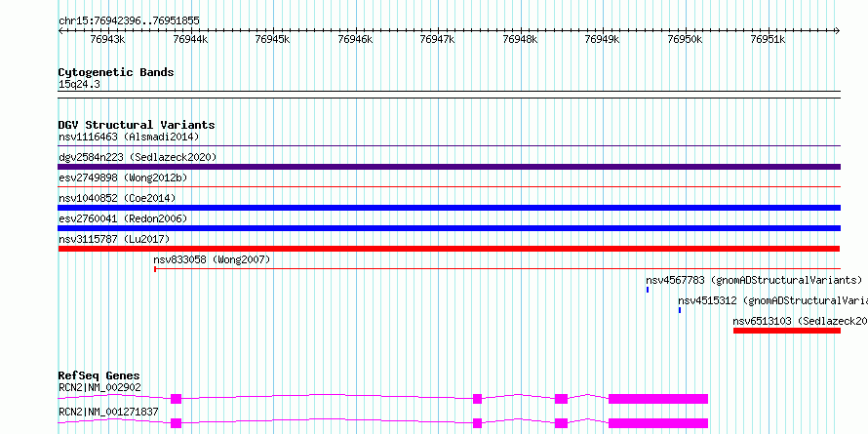Open variant nsv6513103 Sedlazeck label
The image size is (868, 434).
point(800,321)
